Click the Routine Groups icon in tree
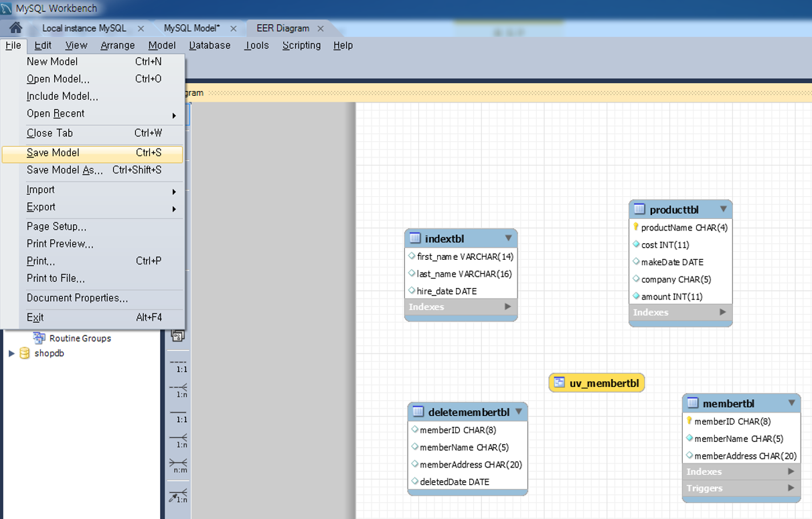This screenshot has width=812, height=519. coord(39,338)
